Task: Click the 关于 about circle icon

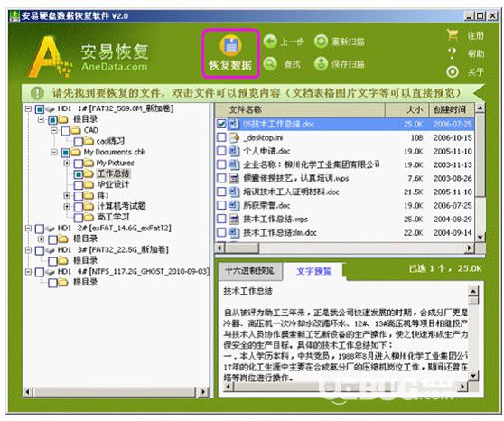Action: (x=453, y=71)
